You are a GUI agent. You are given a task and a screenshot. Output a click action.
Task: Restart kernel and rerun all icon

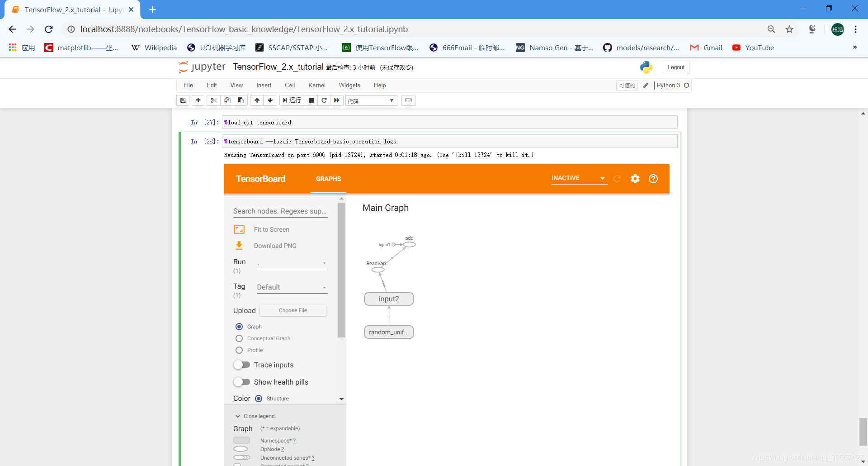click(337, 100)
